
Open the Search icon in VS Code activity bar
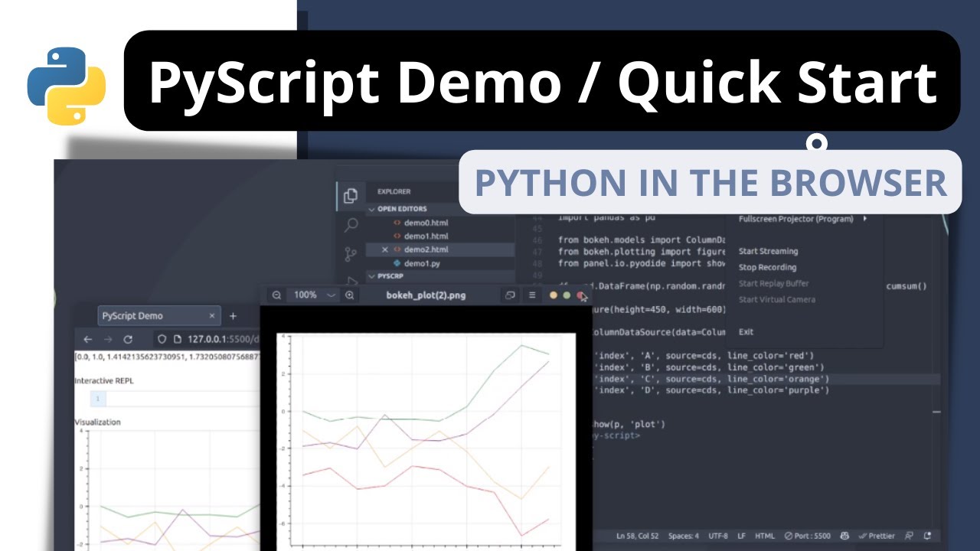351,225
